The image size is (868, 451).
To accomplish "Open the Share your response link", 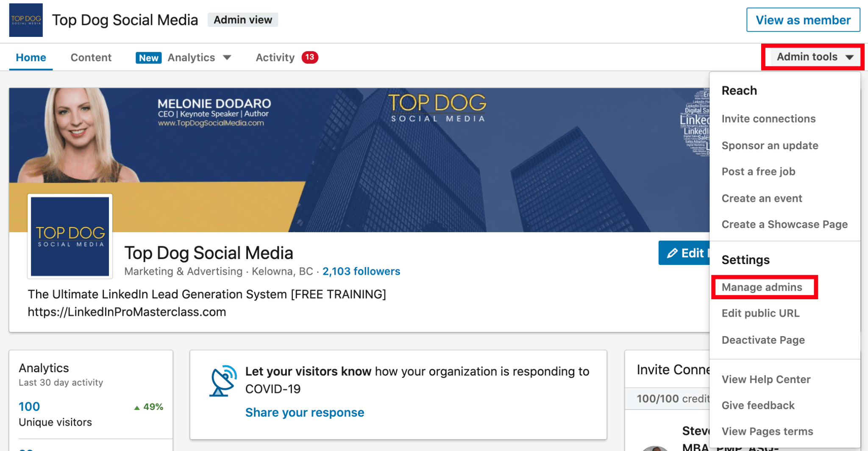I will coord(304,412).
